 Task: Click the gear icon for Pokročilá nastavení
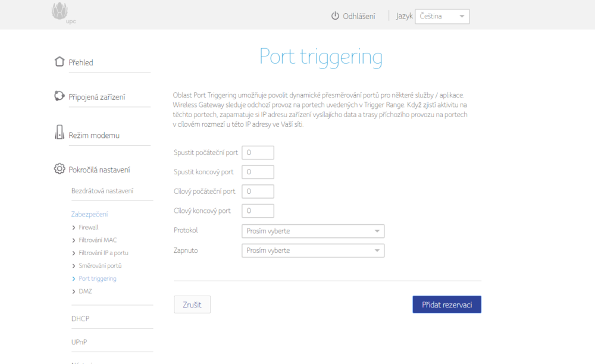(59, 170)
